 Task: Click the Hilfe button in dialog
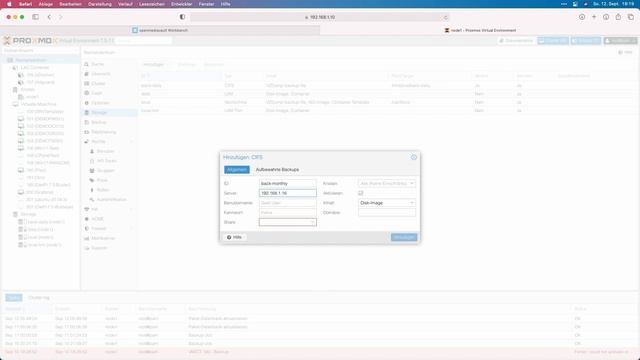click(x=234, y=237)
